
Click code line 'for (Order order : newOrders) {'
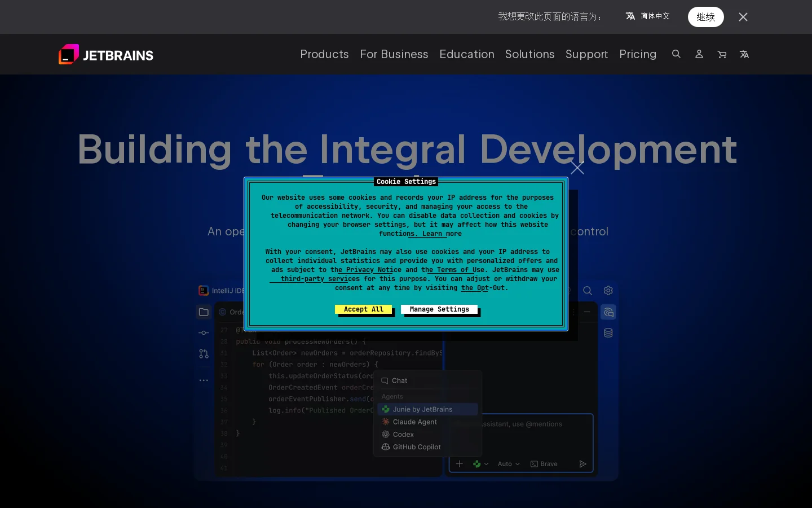click(315, 365)
